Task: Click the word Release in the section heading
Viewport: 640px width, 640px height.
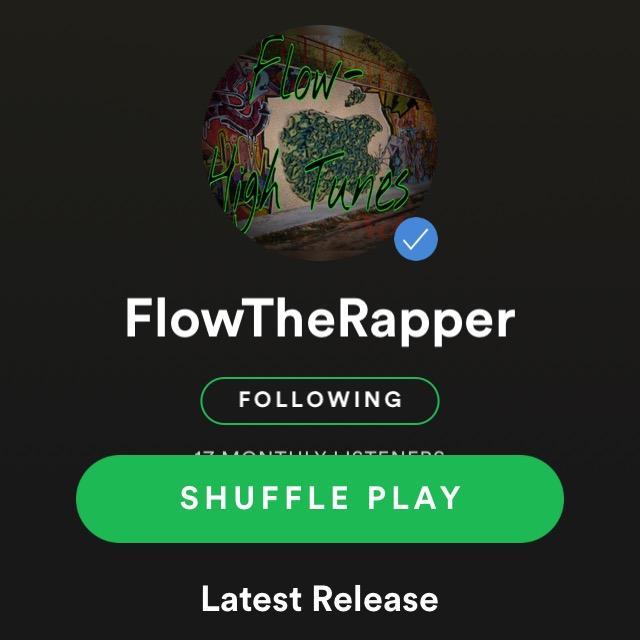Action: pos(376,599)
